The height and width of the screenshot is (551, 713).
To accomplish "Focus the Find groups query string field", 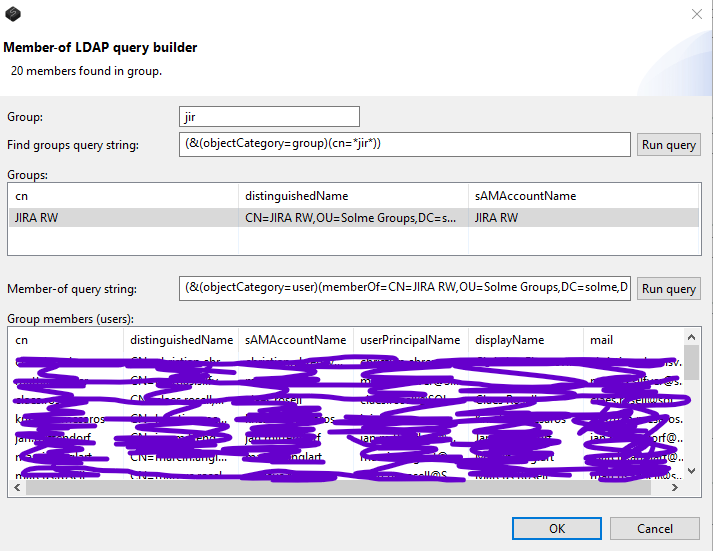I will point(404,144).
